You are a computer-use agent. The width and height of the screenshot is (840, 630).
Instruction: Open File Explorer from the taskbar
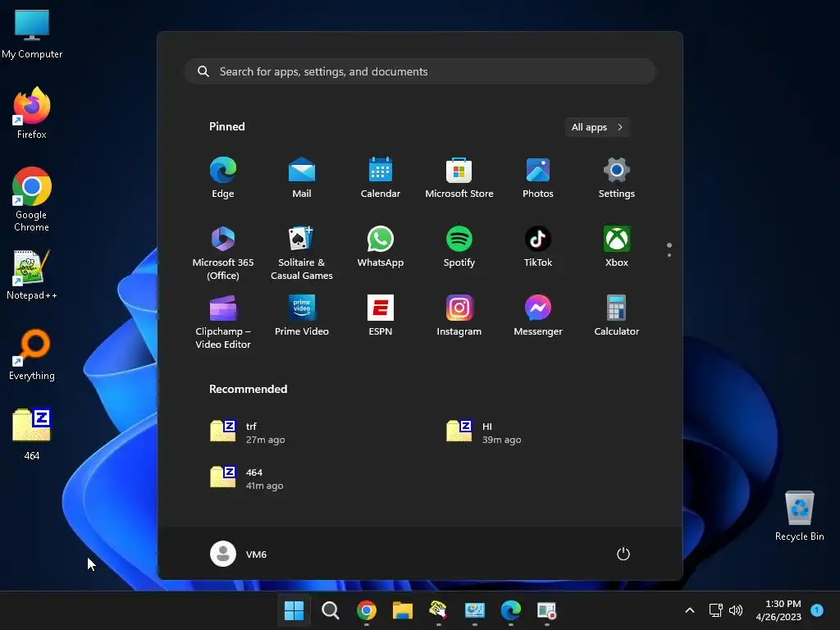click(x=402, y=610)
